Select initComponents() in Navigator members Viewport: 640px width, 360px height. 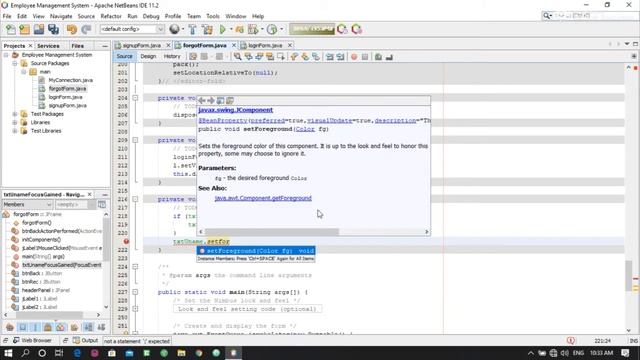(x=41, y=240)
